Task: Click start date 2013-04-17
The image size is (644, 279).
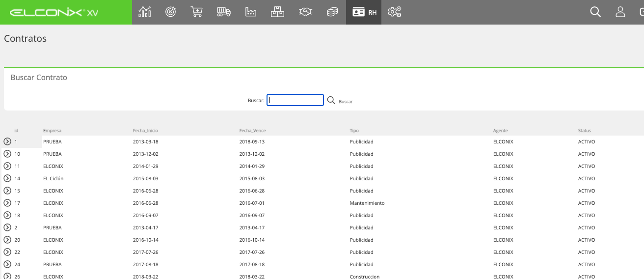Action: click(x=145, y=227)
